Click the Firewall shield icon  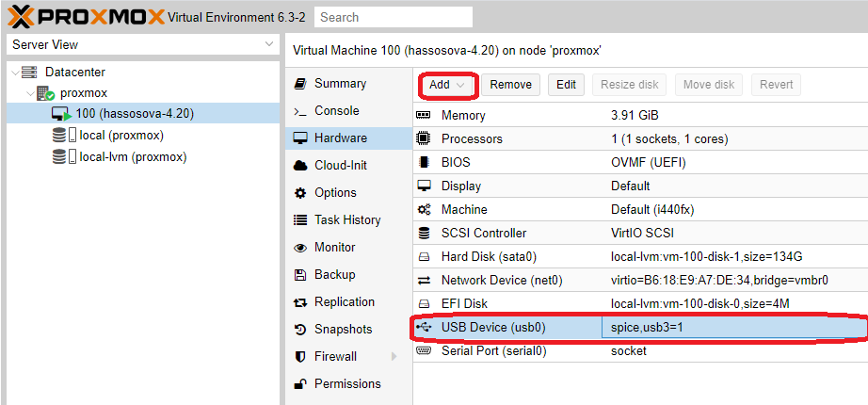point(300,356)
